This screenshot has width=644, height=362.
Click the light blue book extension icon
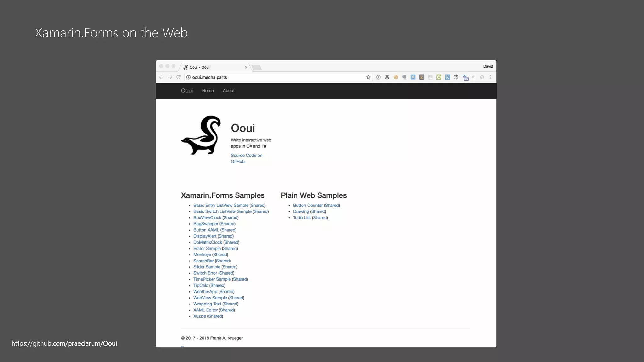[x=413, y=77]
